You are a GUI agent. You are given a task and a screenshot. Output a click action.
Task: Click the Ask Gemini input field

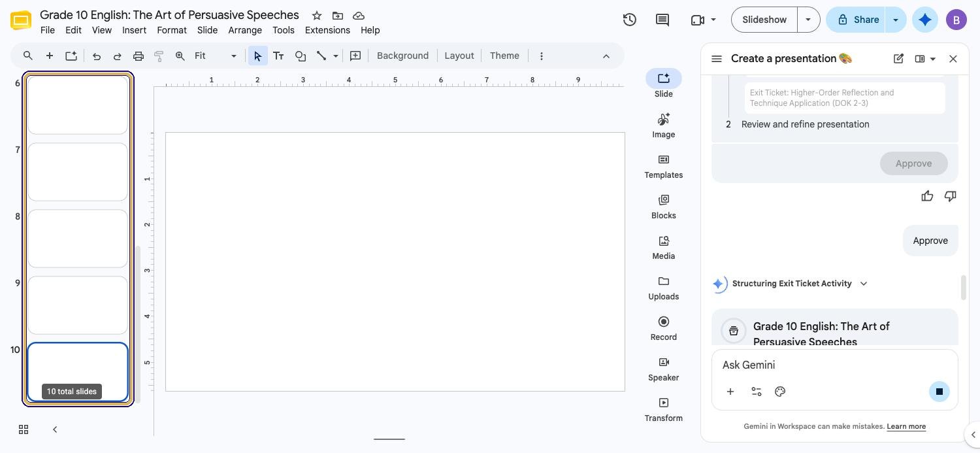tap(835, 365)
